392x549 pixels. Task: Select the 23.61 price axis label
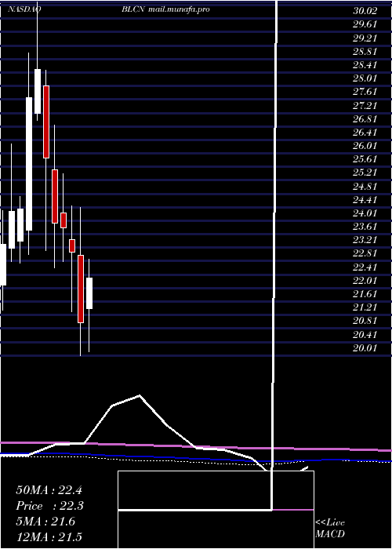[x=365, y=227]
